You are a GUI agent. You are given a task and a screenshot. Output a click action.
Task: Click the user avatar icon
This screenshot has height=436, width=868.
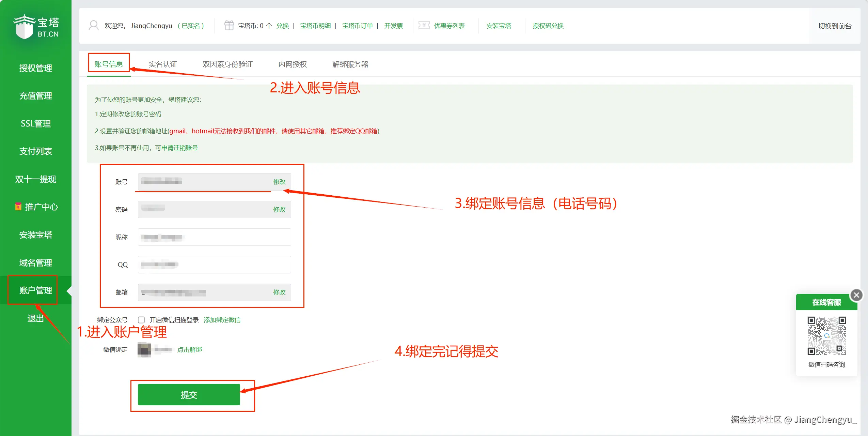point(93,26)
